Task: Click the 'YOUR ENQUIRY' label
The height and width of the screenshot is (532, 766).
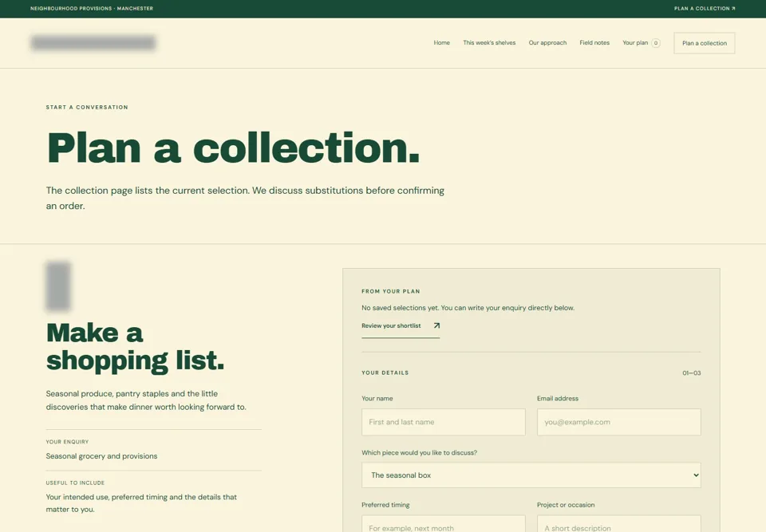Action: click(67, 442)
